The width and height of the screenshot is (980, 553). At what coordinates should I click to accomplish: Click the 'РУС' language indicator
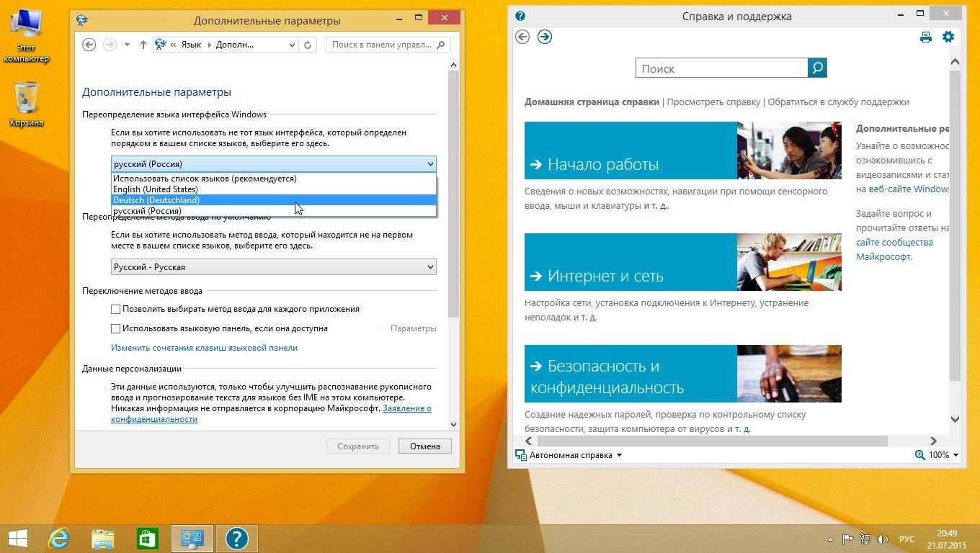pyautogui.click(x=907, y=539)
